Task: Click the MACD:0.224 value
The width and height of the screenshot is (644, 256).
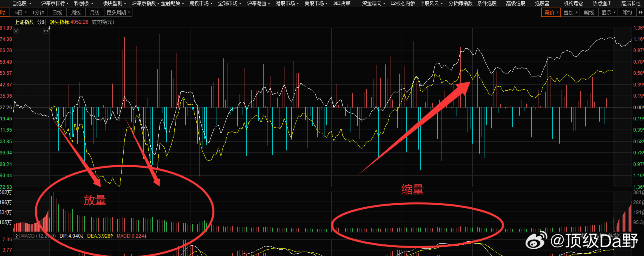Action: point(132,236)
